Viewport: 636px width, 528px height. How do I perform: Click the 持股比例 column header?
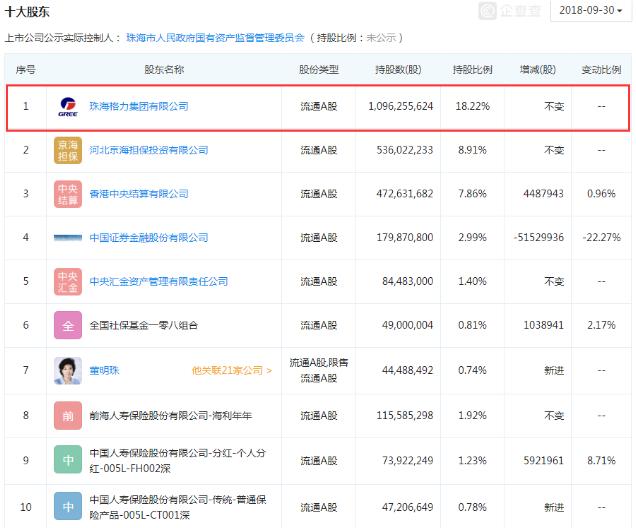coord(473,69)
